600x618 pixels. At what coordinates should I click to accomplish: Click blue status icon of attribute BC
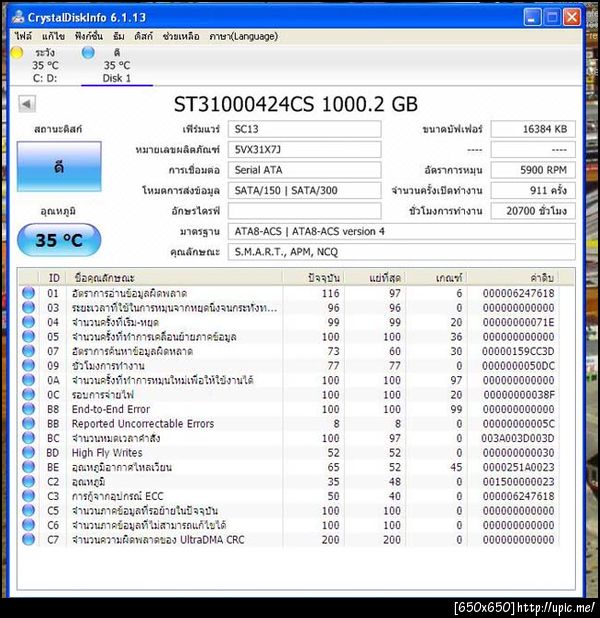28,438
